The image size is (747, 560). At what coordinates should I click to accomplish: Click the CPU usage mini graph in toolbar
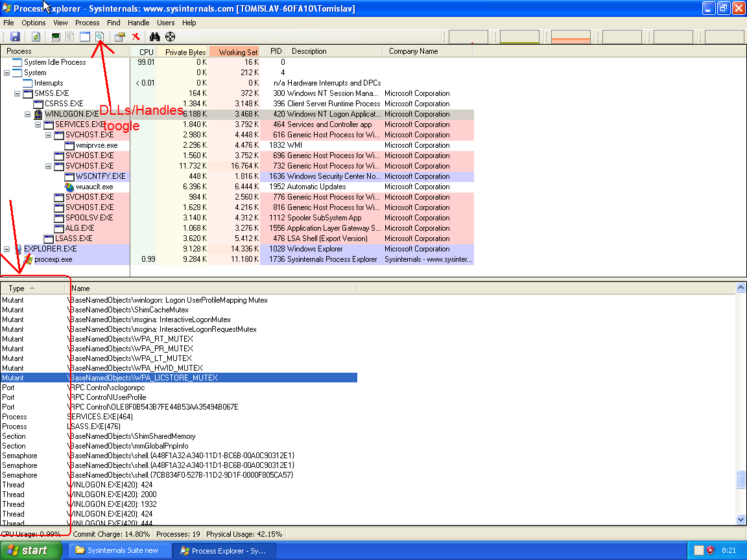tap(468, 37)
